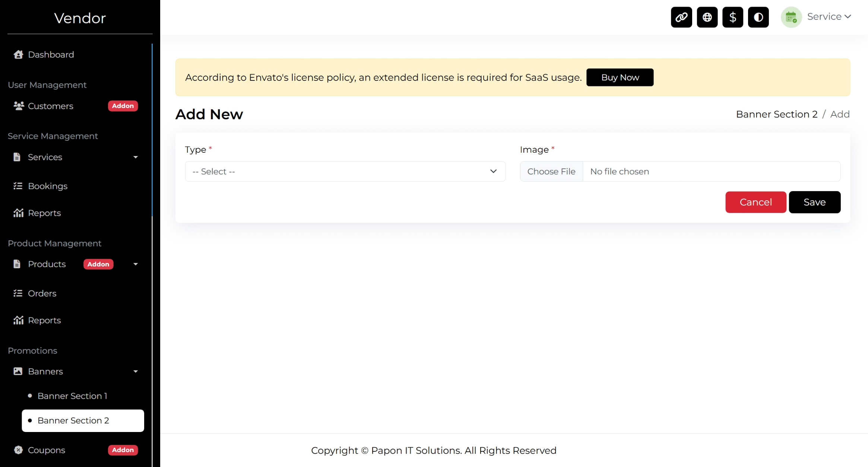Click the Customers people icon
The height and width of the screenshot is (467, 868).
pos(18,106)
